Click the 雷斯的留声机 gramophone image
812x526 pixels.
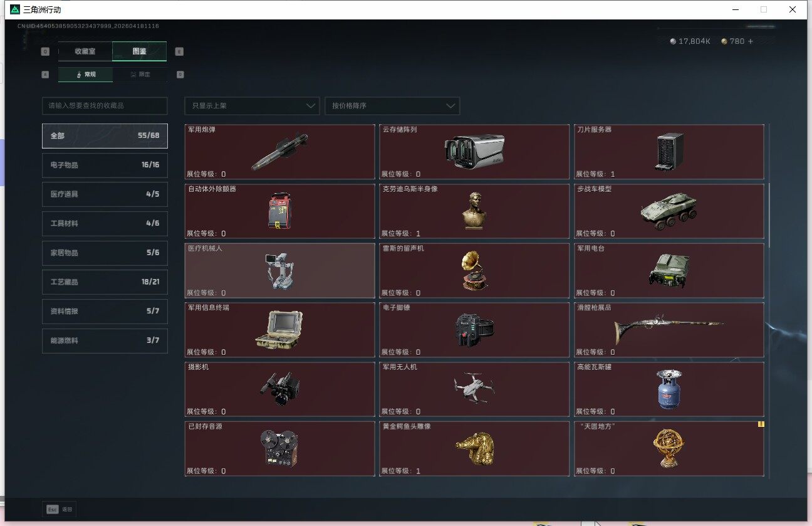pyautogui.click(x=474, y=270)
